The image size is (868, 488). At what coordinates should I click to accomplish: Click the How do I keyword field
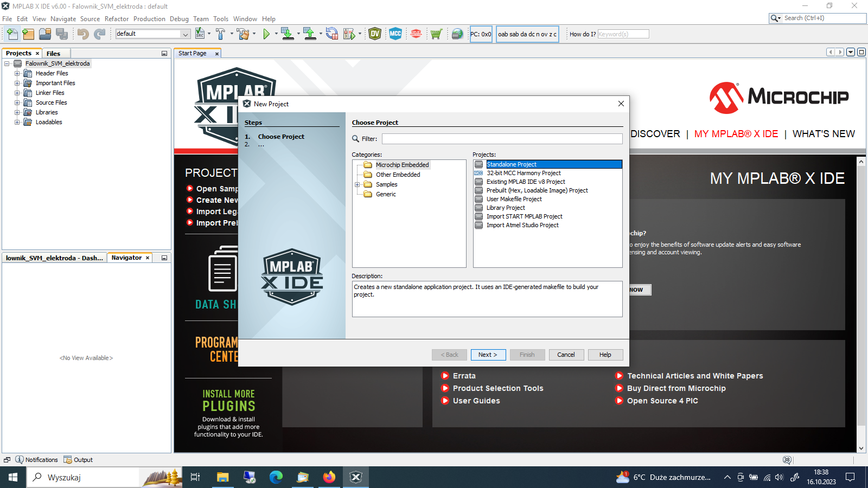(x=623, y=34)
